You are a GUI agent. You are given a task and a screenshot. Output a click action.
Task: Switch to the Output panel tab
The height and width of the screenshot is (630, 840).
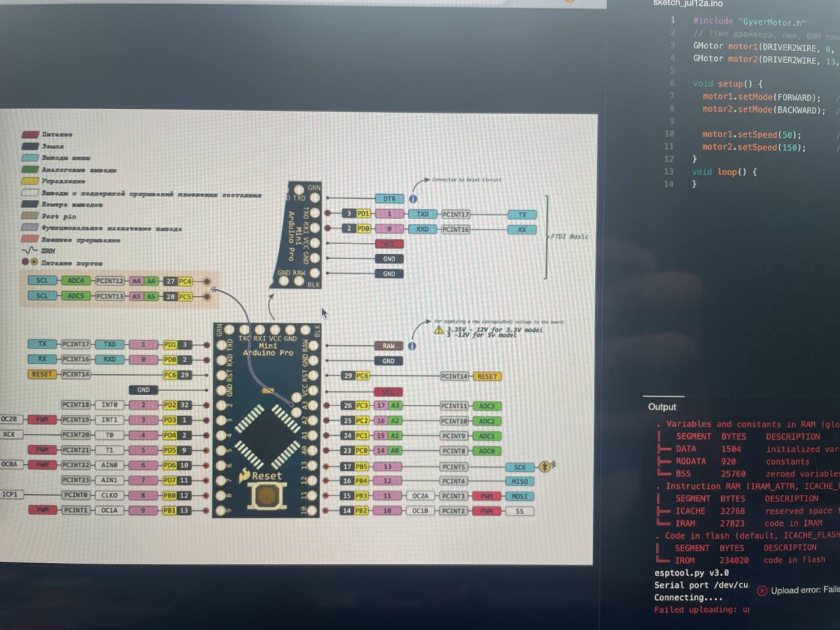point(662,407)
